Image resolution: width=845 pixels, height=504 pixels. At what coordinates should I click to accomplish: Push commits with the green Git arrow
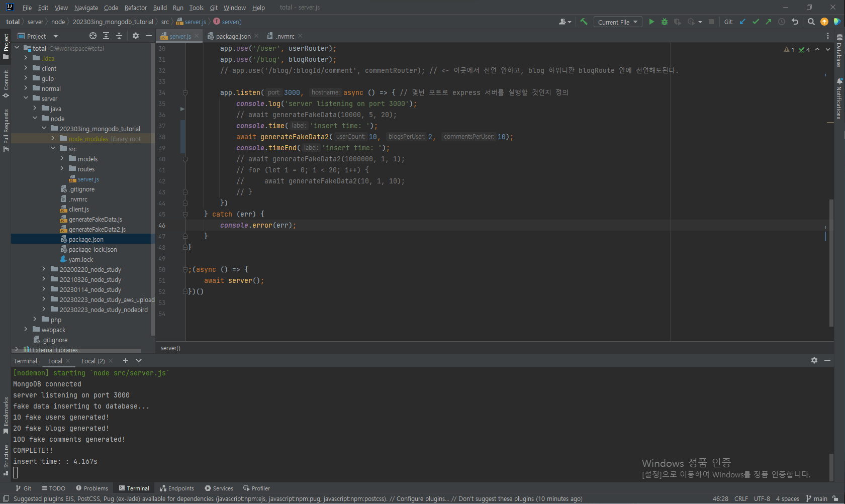pyautogui.click(x=769, y=22)
